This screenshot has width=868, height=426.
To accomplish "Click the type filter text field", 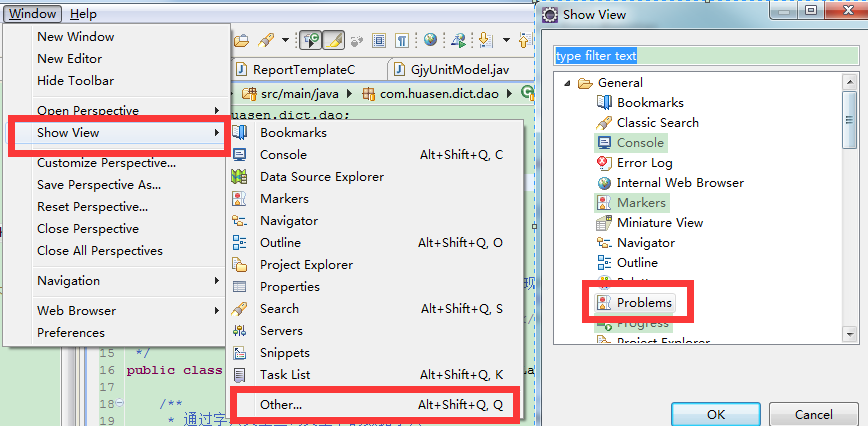I will tap(705, 56).
